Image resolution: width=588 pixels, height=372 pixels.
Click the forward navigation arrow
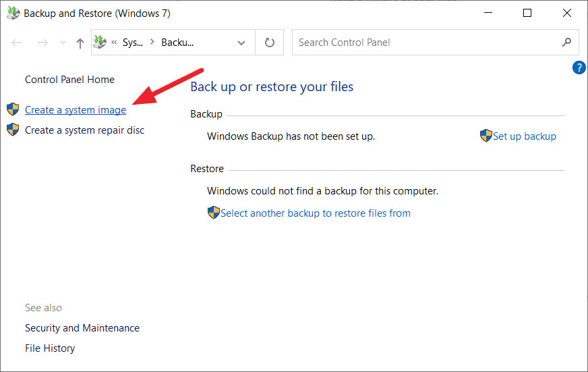[x=42, y=43]
